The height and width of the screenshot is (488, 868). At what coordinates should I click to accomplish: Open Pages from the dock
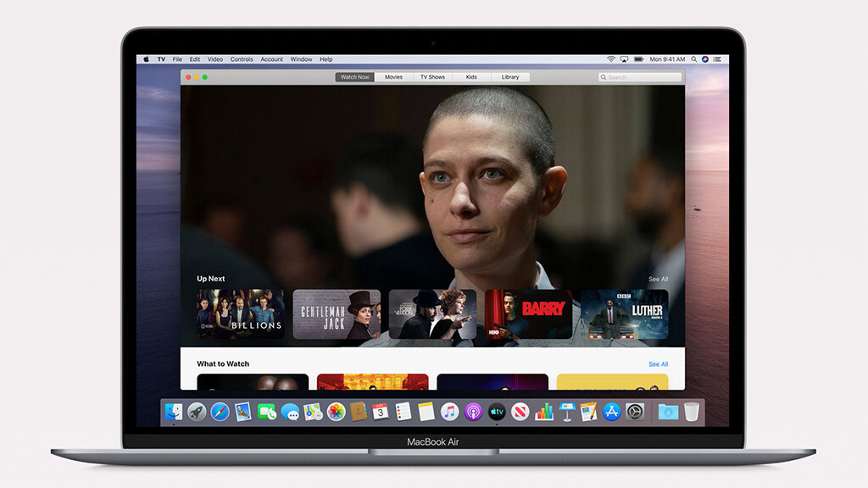(588, 412)
